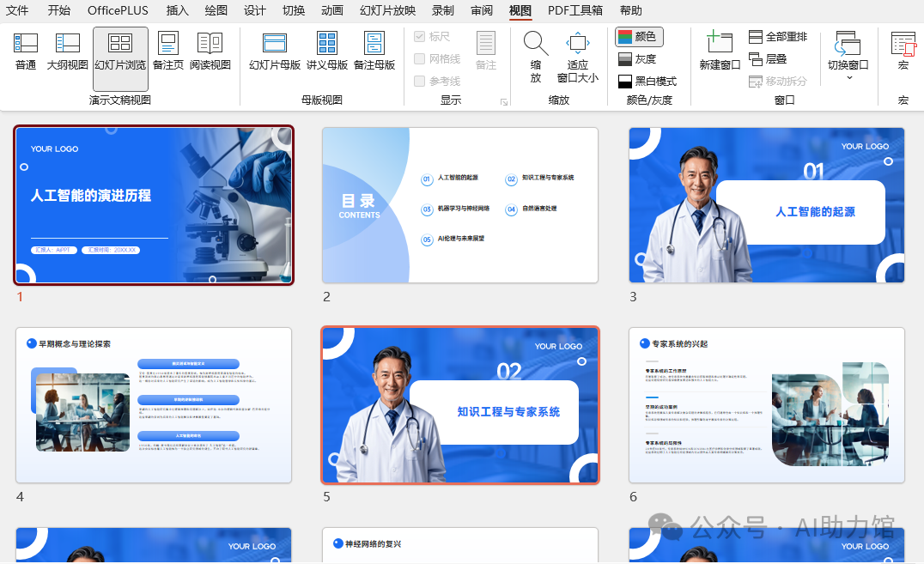924x564 pixels.
Task: Click the 备注 notes button
Action: (x=485, y=52)
